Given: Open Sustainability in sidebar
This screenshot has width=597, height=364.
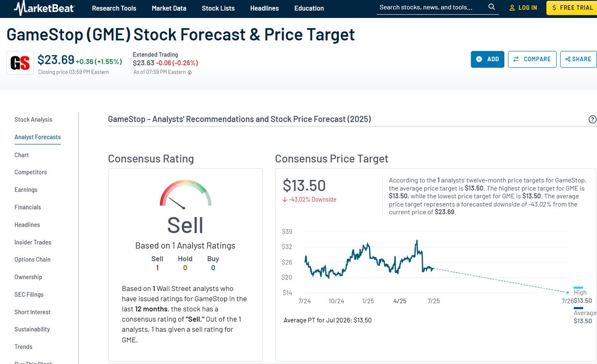Looking at the screenshot, I should coord(32,329).
